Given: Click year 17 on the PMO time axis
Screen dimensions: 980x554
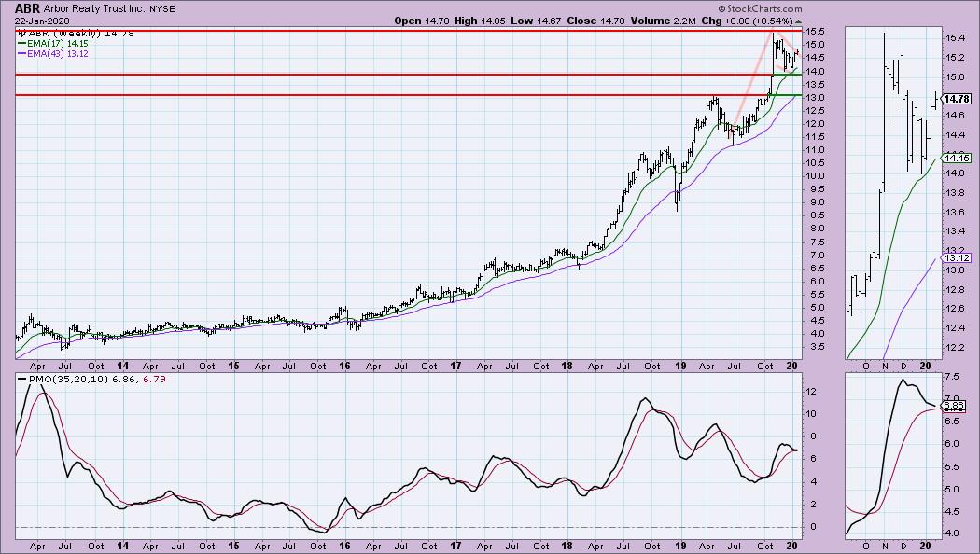Looking at the screenshot, I should (455, 546).
